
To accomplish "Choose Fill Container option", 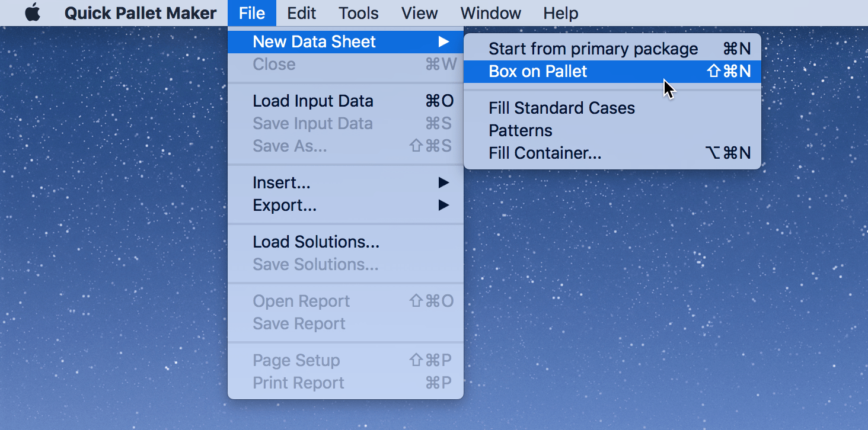I will coord(545,153).
